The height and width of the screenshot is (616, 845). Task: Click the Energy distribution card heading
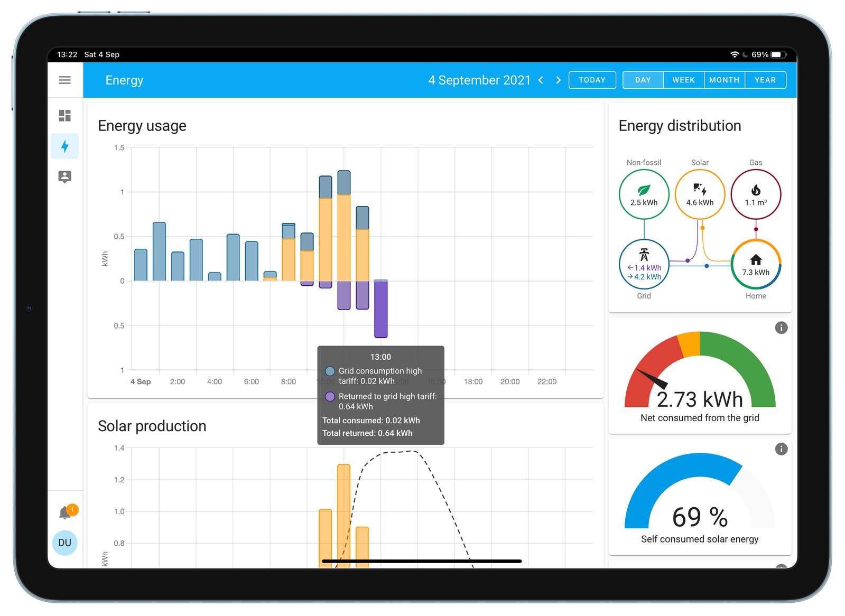[x=680, y=126]
